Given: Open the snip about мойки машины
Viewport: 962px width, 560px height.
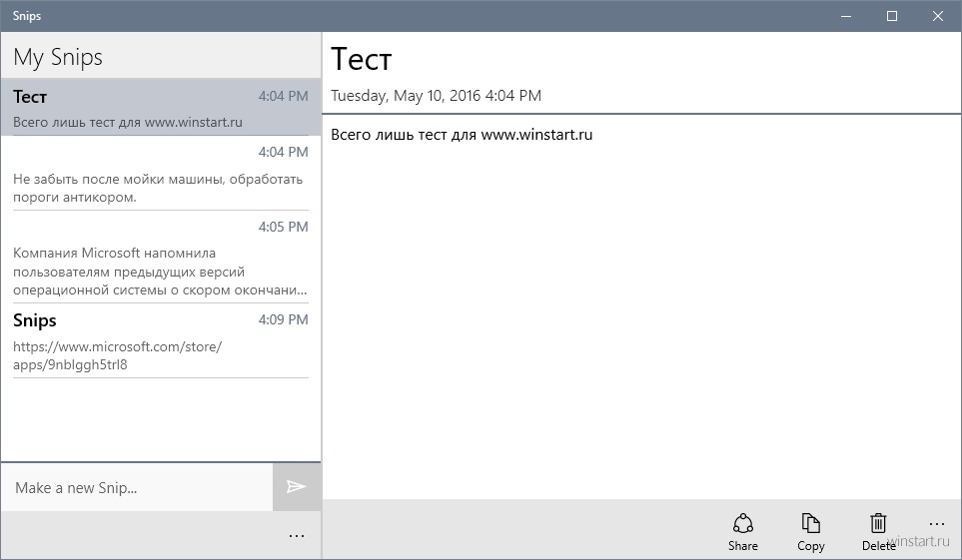Looking at the screenshot, I should [x=161, y=173].
